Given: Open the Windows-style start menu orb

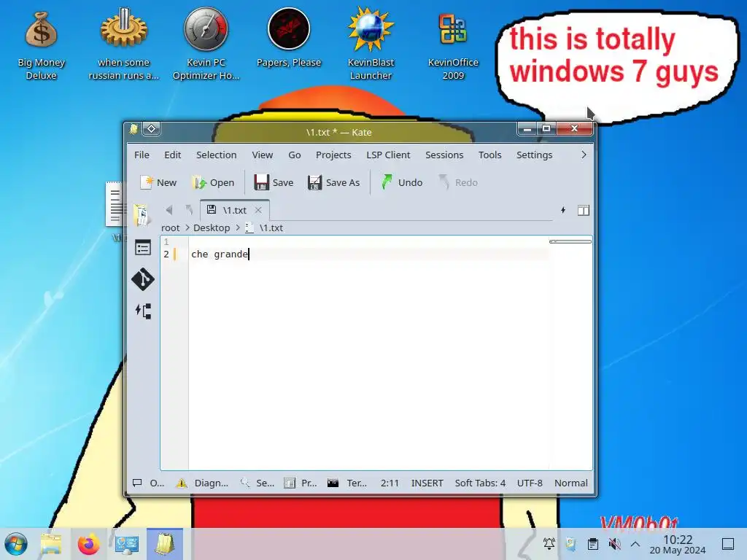Looking at the screenshot, I should (16, 544).
